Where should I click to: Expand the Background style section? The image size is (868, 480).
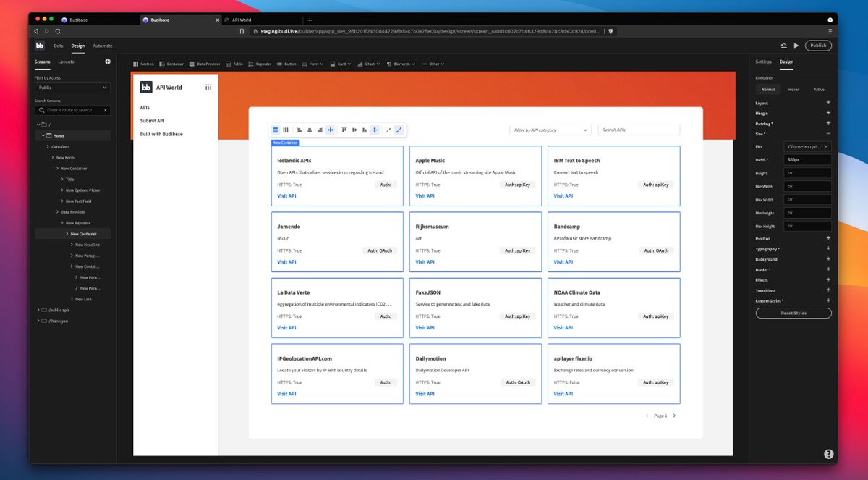point(828,259)
